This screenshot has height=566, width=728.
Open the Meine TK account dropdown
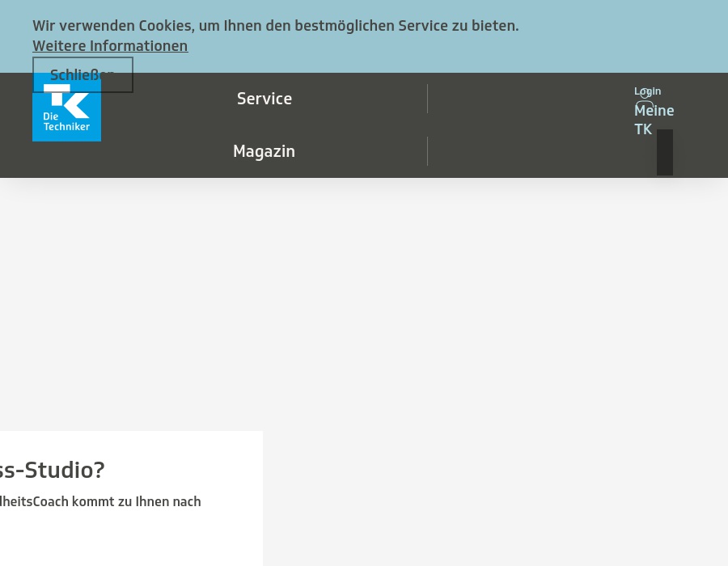(x=654, y=119)
